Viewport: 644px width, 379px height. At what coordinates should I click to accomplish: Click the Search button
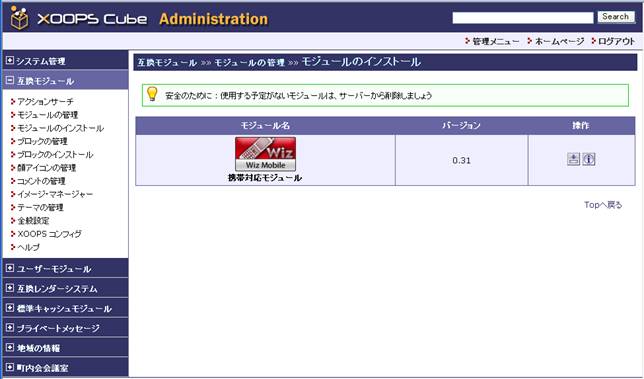(x=616, y=17)
